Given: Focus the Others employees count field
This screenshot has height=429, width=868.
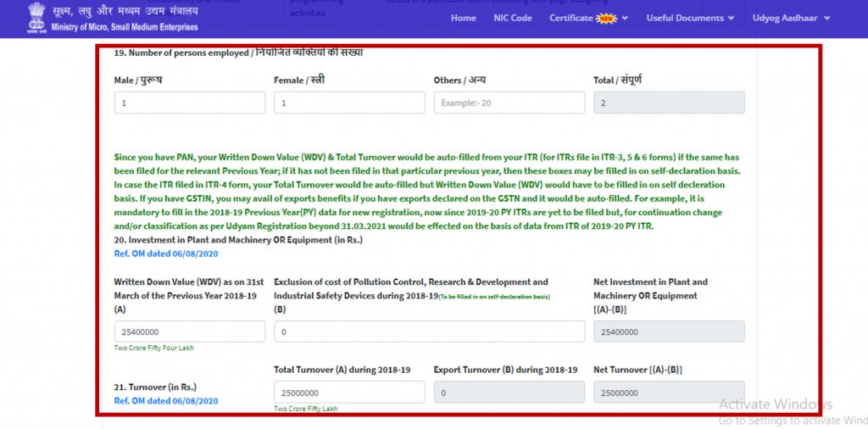Looking at the screenshot, I should [509, 103].
